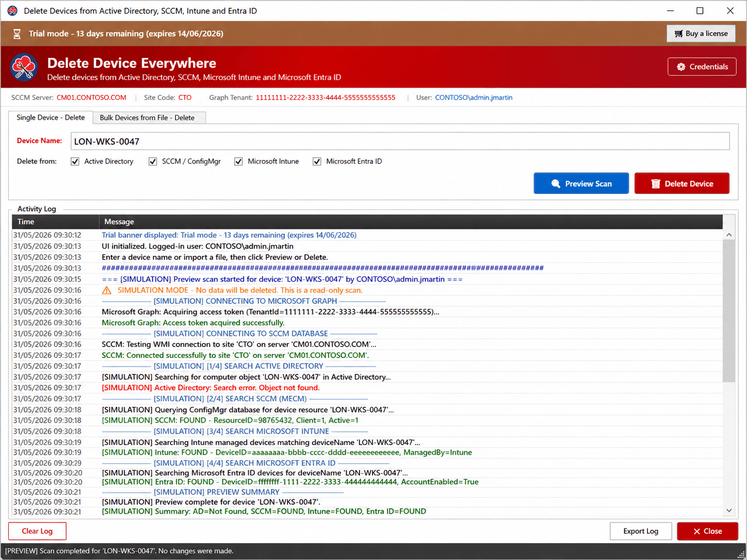Click the Time column header
Screen dimensions: 747x560
pos(55,222)
